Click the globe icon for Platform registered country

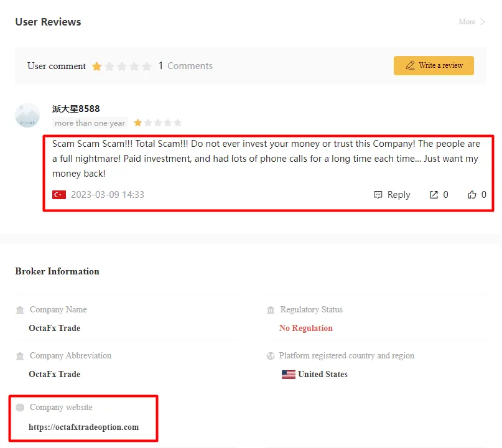pos(271,356)
